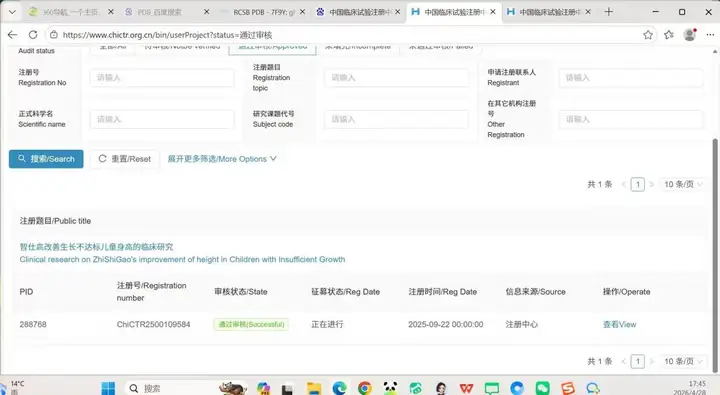Focus the 注册题目 Registration topic input
The height and width of the screenshot is (395, 720).
pos(396,78)
